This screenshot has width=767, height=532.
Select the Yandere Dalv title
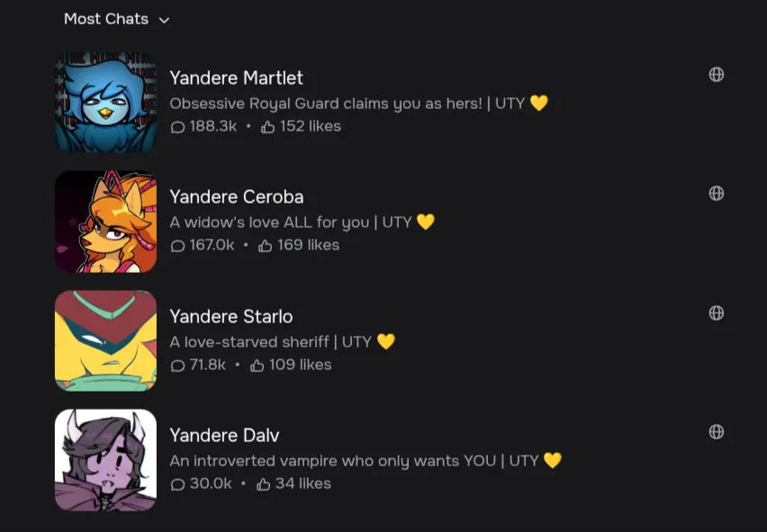coord(224,435)
